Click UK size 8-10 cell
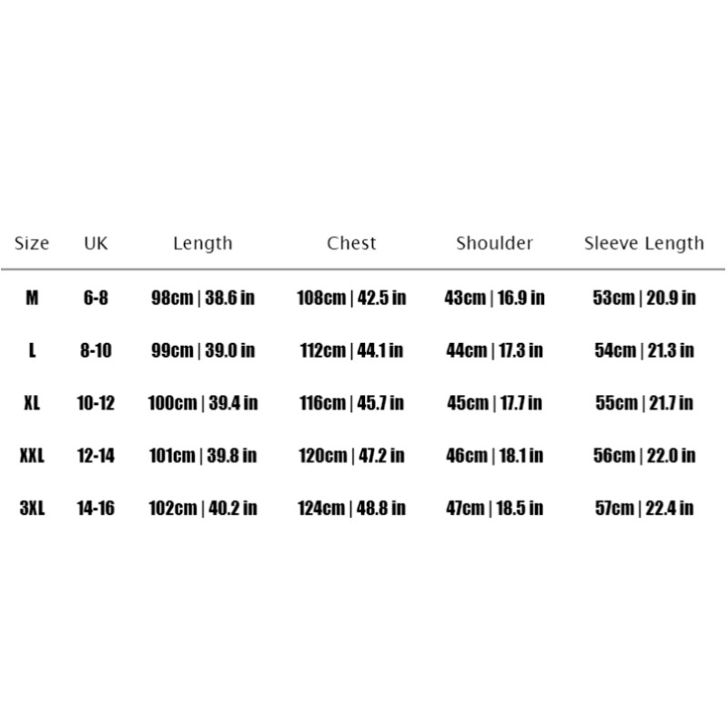This screenshot has height=728, width=728. (96, 350)
